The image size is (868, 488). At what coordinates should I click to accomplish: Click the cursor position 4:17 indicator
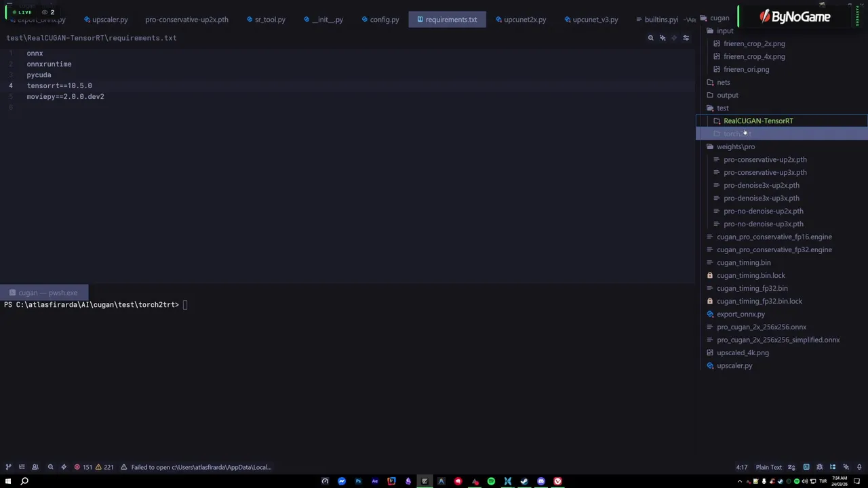pyautogui.click(x=742, y=467)
